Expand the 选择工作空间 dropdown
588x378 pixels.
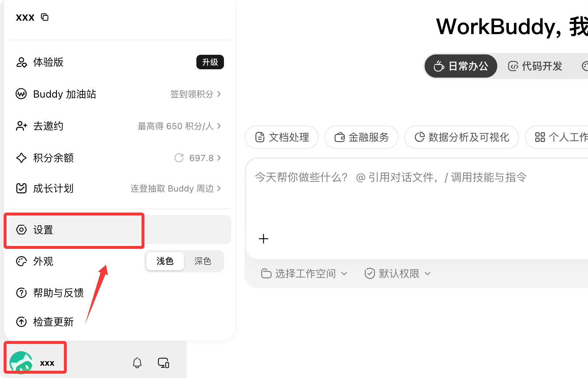[x=304, y=274]
